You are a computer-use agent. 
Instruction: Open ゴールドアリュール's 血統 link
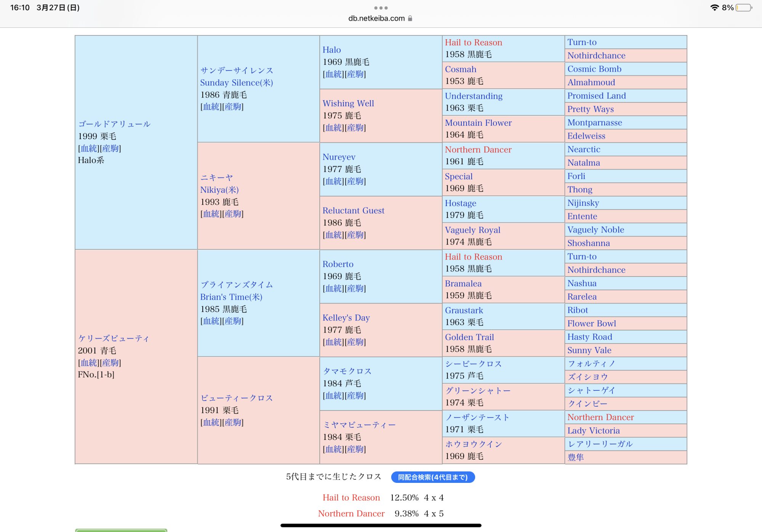[89, 149]
